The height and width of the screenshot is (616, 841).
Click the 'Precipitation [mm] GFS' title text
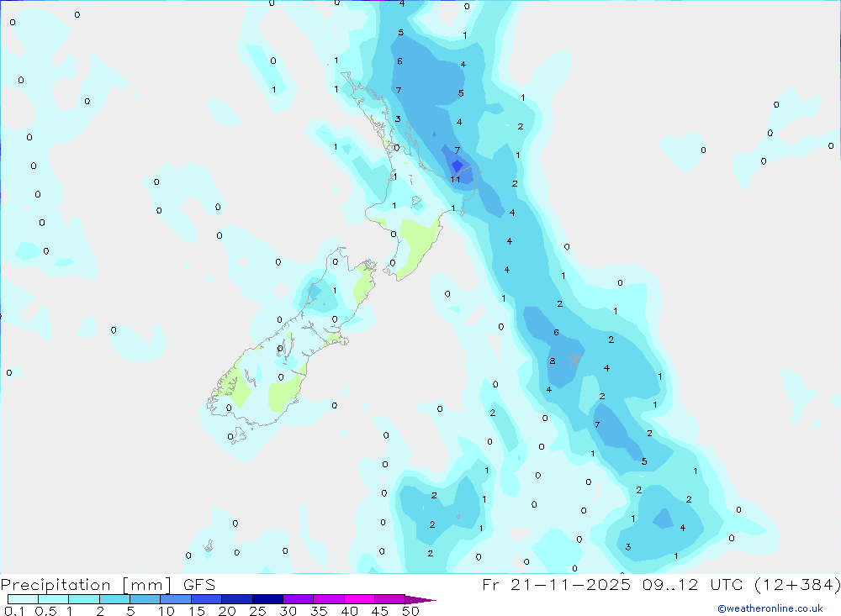108,585
